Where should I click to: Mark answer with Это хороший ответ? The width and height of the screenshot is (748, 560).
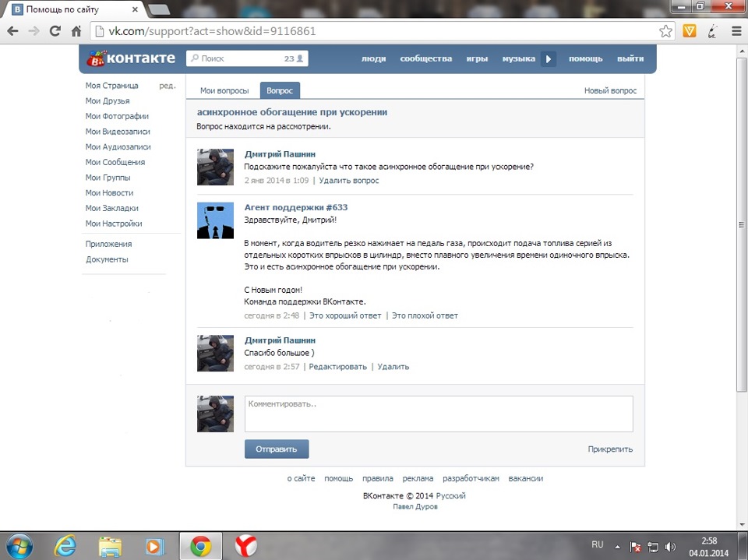[345, 315]
